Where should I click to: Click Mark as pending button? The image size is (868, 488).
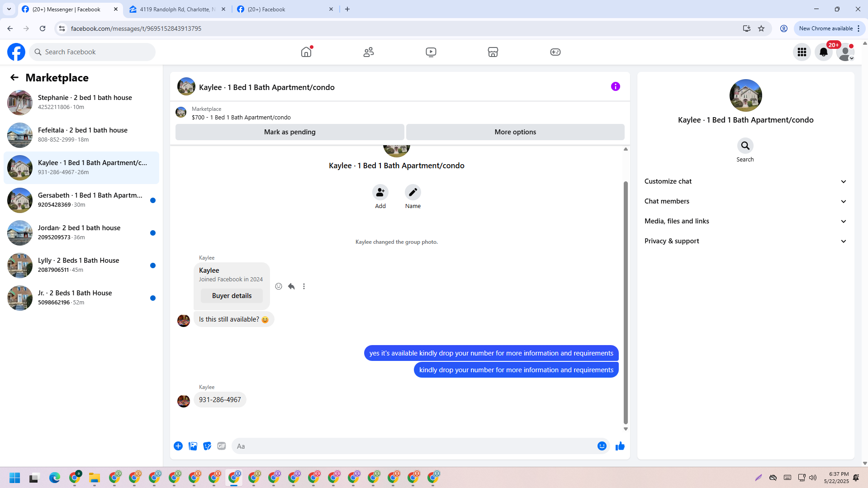pyautogui.click(x=290, y=132)
